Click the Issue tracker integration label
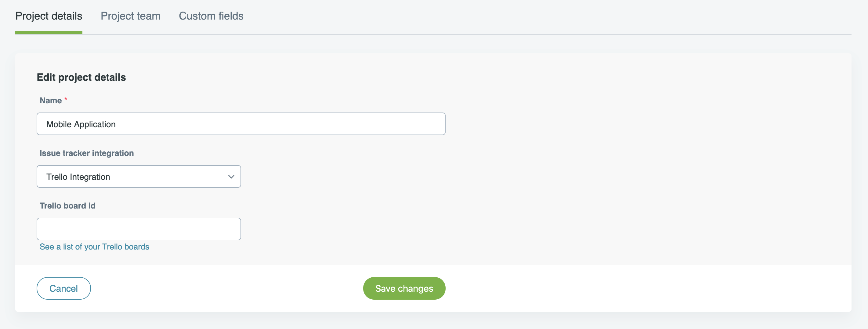Image resolution: width=868 pixels, height=329 pixels. pos(87,153)
